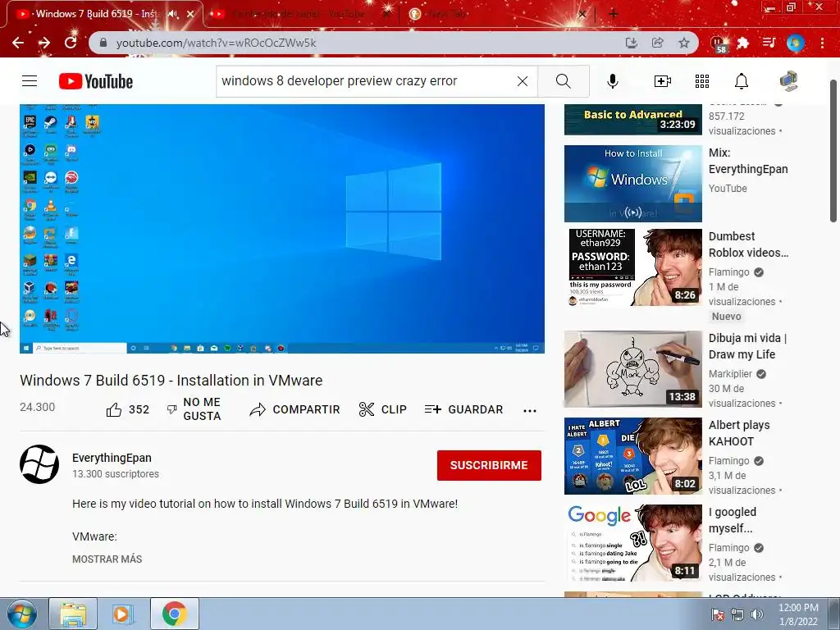Click COMPARTIR to share the video
This screenshot has height=630, width=840.
294,410
